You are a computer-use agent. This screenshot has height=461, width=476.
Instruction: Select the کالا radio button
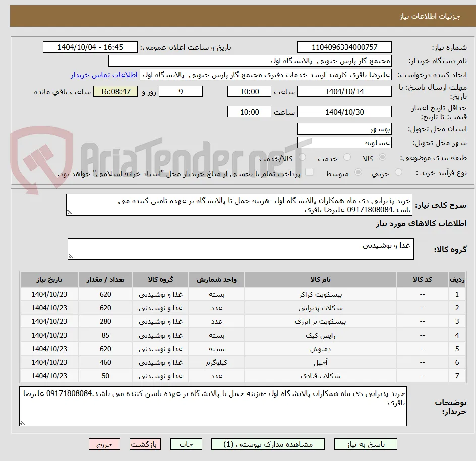pos(383,157)
